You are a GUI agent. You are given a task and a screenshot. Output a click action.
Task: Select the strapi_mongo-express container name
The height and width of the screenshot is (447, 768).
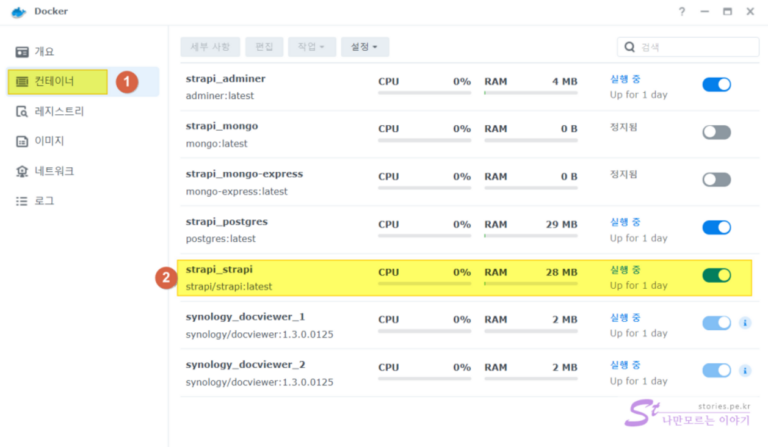244,174
